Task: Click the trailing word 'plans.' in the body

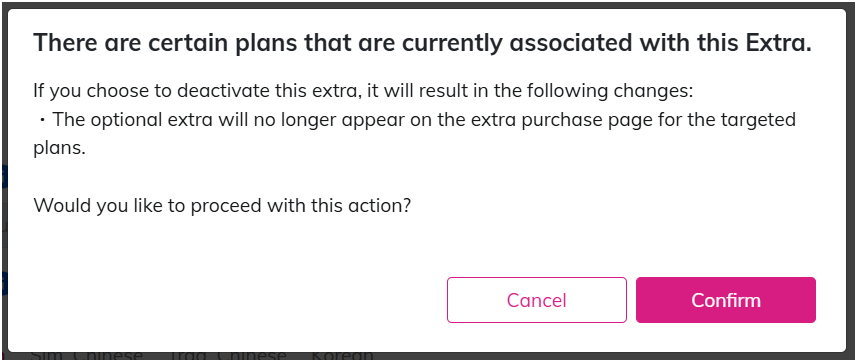Action: tap(60, 148)
